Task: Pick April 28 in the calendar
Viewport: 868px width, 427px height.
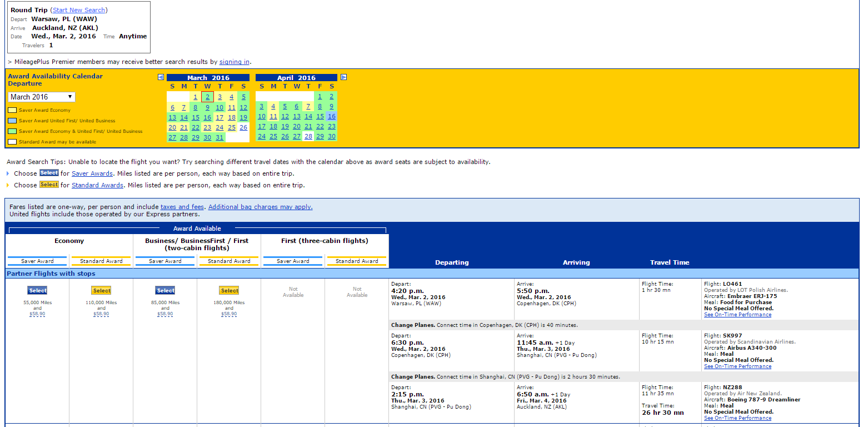Action: click(308, 137)
